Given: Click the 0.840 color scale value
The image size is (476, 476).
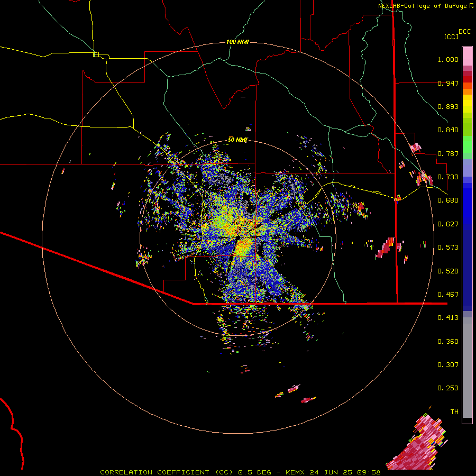Looking at the screenshot, I should click(448, 130).
